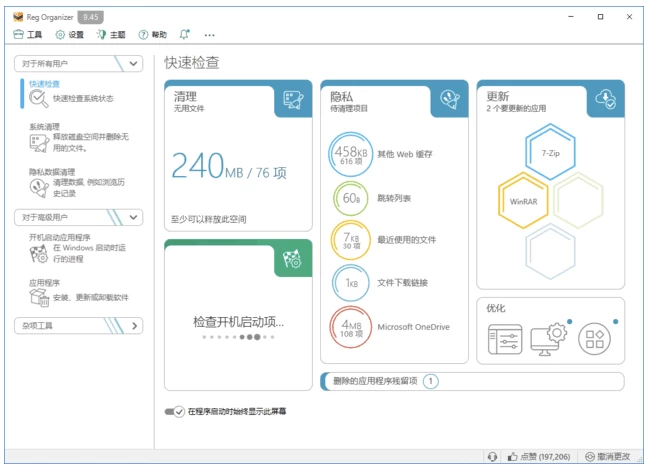The height and width of the screenshot is (470, 648).
Task: Open the computer gear optimization icon
Action: 549,340
